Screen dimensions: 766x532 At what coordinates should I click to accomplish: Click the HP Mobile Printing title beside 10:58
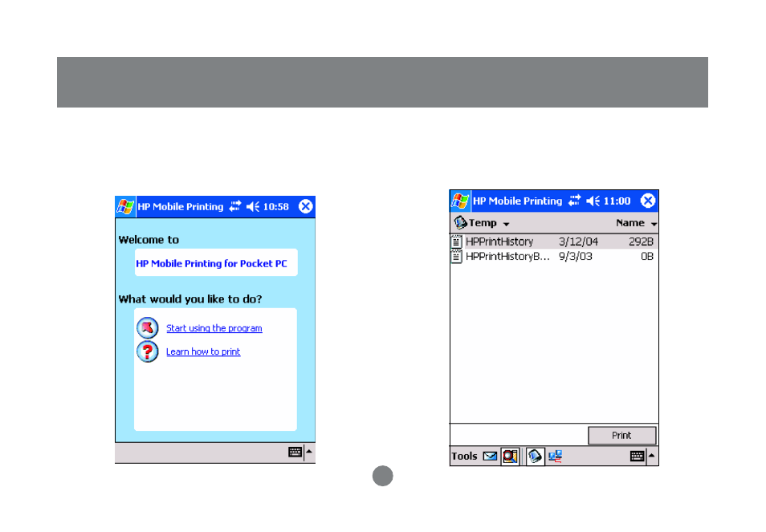click(x=181, y=206)
